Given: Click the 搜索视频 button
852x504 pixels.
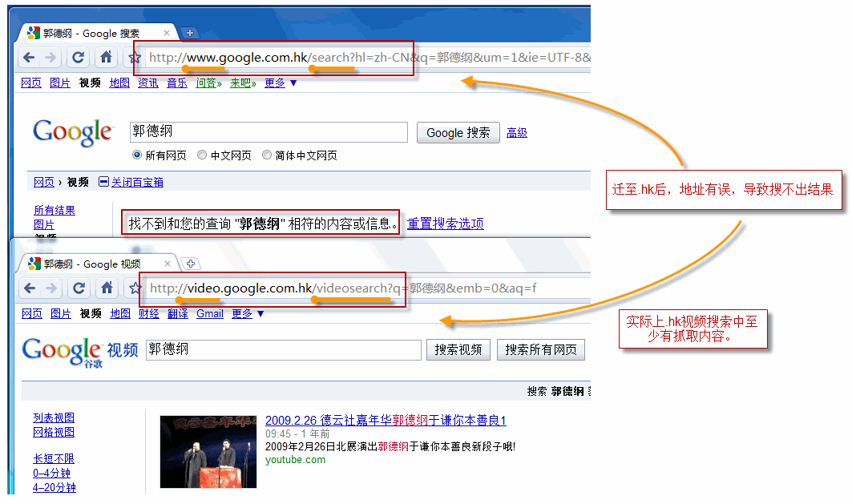Looking at the screenshot, I should pos(458,350).
